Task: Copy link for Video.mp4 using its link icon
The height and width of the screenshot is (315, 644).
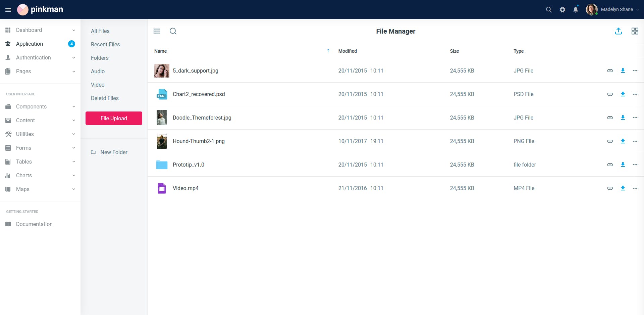Action: 610,188
